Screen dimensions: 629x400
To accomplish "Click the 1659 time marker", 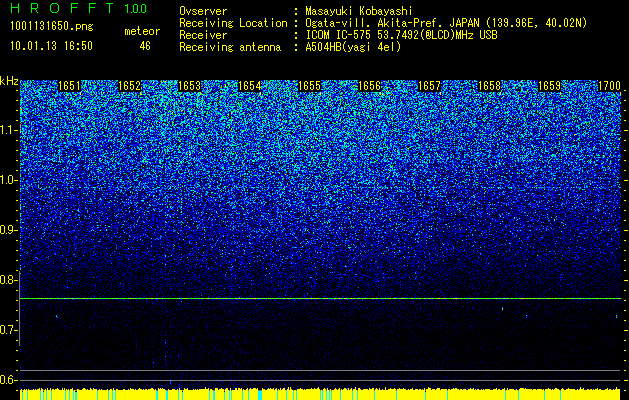I will point(549,86).
